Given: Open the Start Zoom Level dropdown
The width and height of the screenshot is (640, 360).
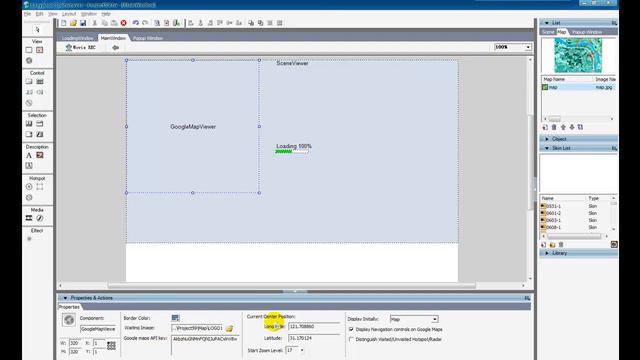Looking at the screenshot, I should [x=302, y=350].
